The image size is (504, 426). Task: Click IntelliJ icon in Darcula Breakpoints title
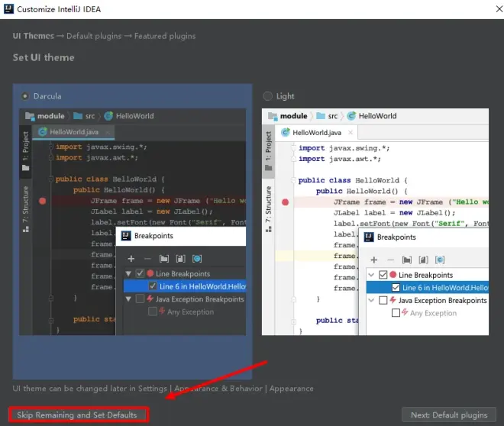[126, 236]
